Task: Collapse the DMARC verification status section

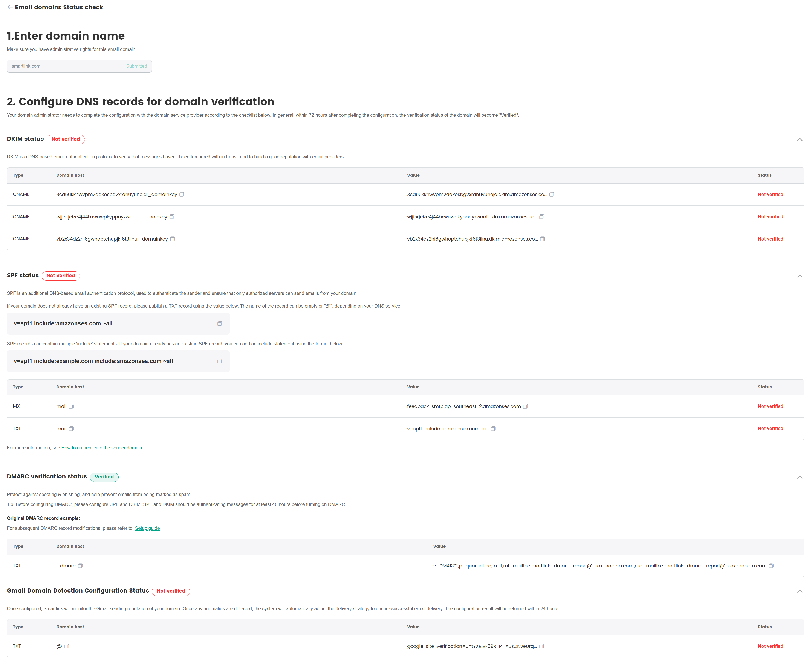Action: point(800,478)
